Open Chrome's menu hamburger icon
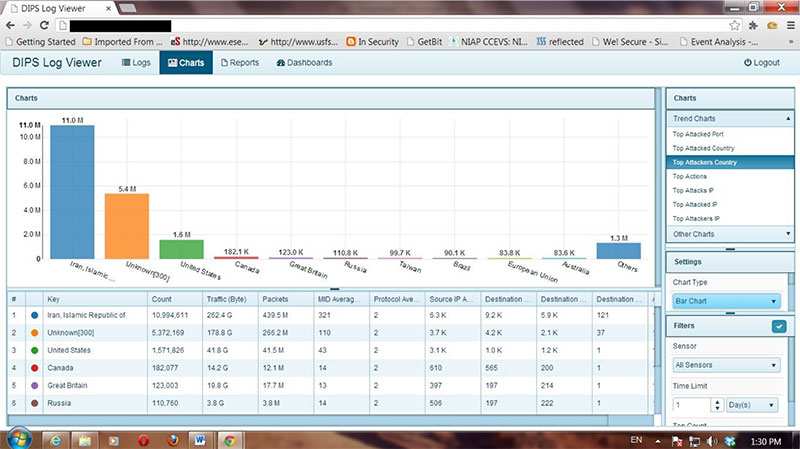The height and width of the screenshot is (449, 800). pyautogui.click(x=790, y=26)
